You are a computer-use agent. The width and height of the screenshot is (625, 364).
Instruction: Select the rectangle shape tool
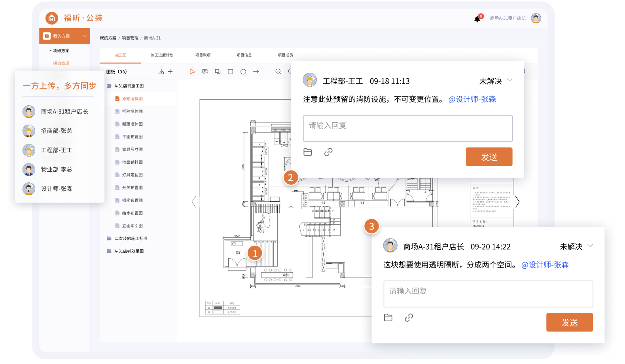pos(230,72)
